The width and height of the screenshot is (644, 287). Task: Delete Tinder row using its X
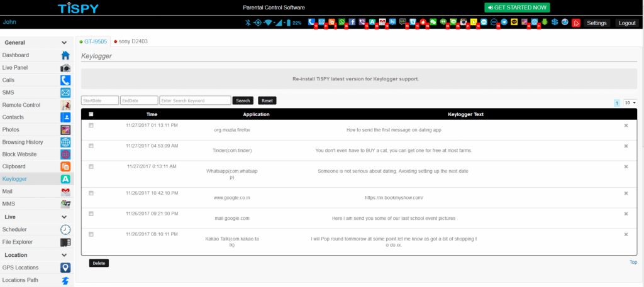pyautogui.click(x=626, y=146)
